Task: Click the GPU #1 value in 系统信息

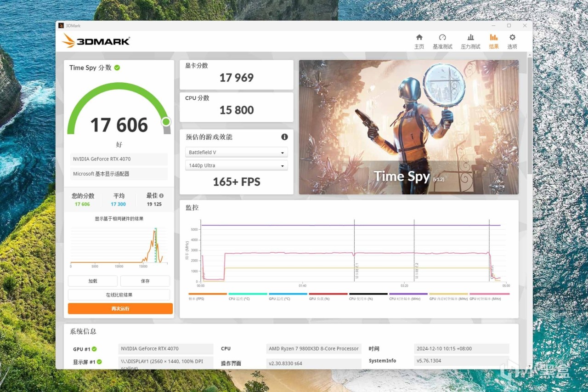Action: (x=166, y=349)
